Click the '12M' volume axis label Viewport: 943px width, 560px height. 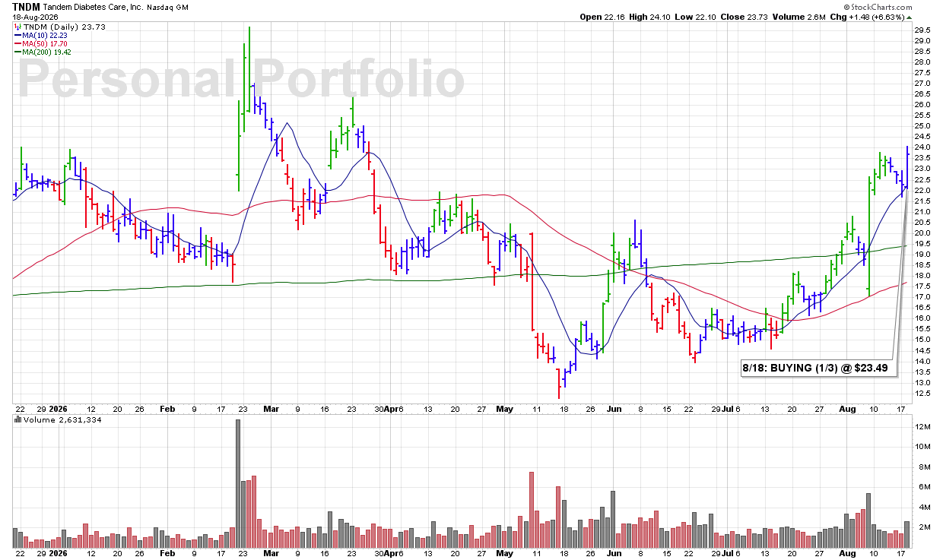pos(922,427)
